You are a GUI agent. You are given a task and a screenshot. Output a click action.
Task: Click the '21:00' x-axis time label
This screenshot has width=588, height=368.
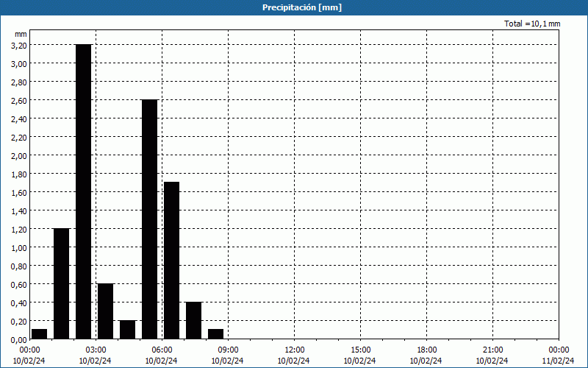tap(492, 350)
